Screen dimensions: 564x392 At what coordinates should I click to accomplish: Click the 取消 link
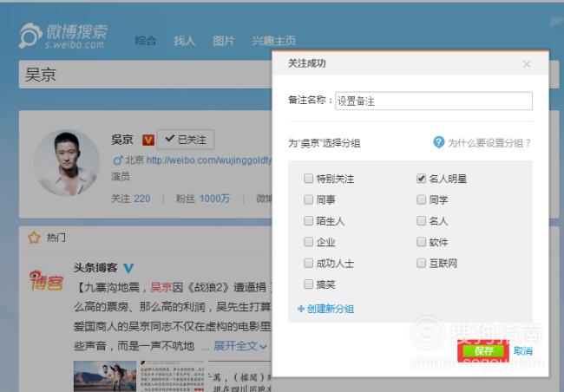coord(523,351)
